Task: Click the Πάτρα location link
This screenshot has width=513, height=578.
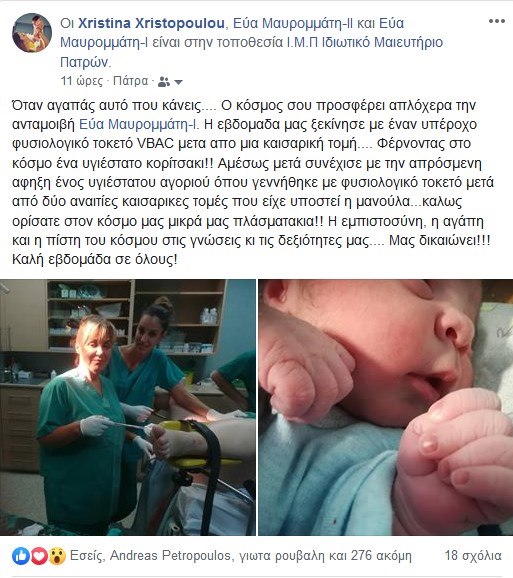Action: tap(130, 81)
